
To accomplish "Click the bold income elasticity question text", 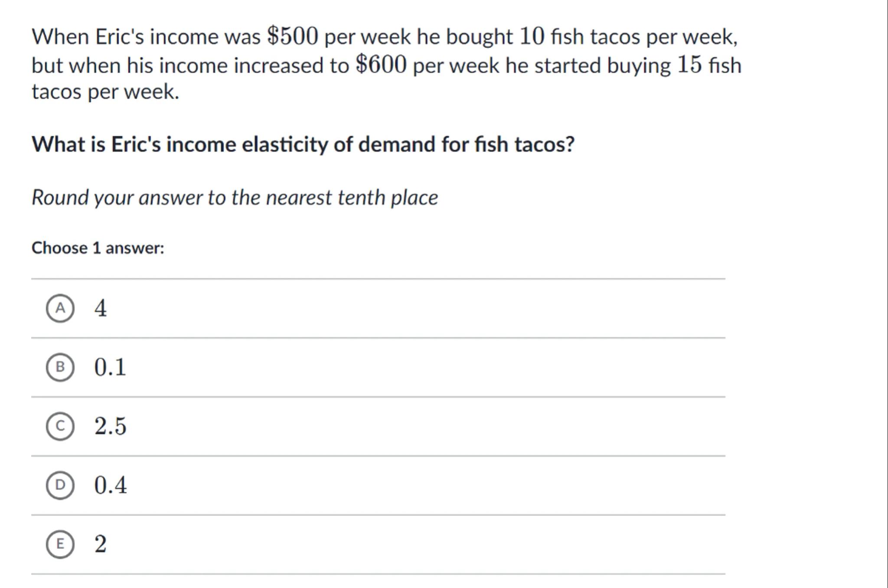I will tap(303, 144).
